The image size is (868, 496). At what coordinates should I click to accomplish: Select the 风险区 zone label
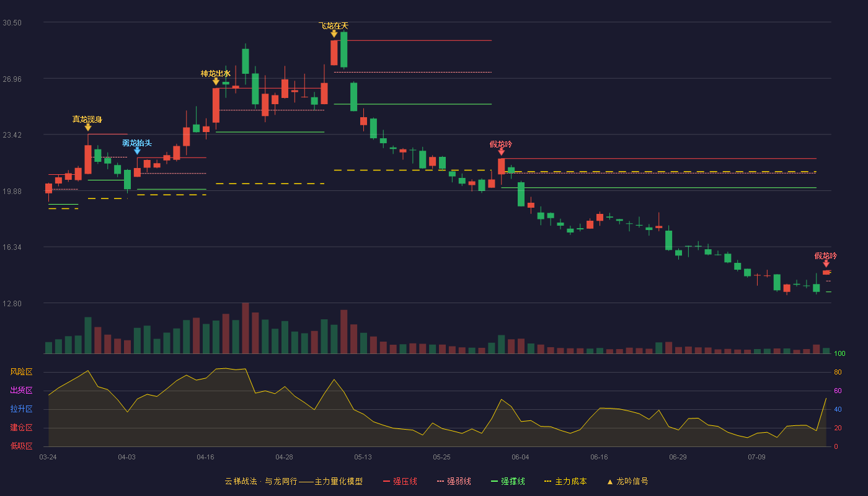(x=21, y=372)
